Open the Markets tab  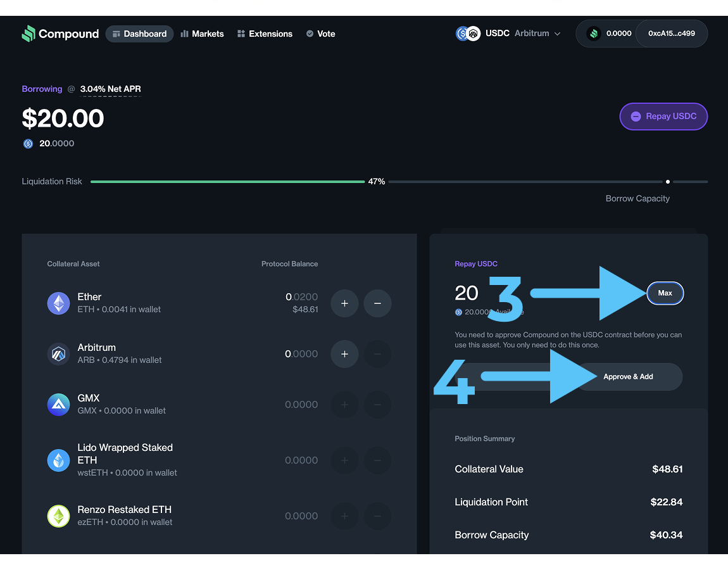202,34
